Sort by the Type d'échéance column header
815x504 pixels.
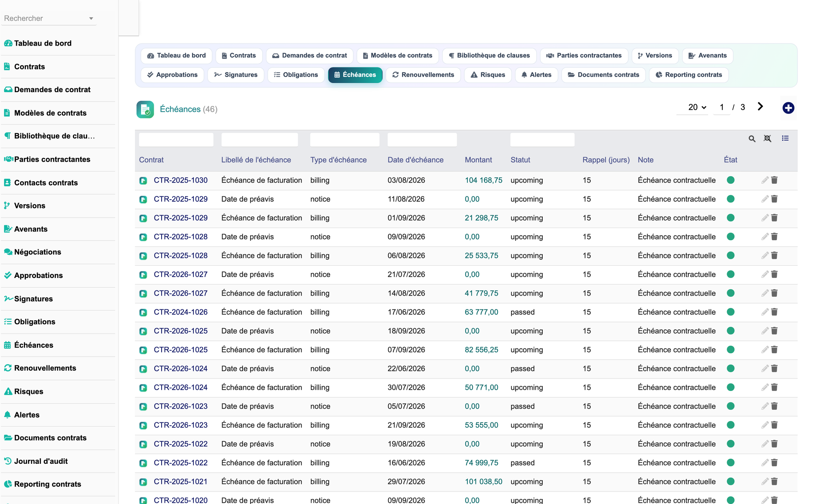point(338,160)
